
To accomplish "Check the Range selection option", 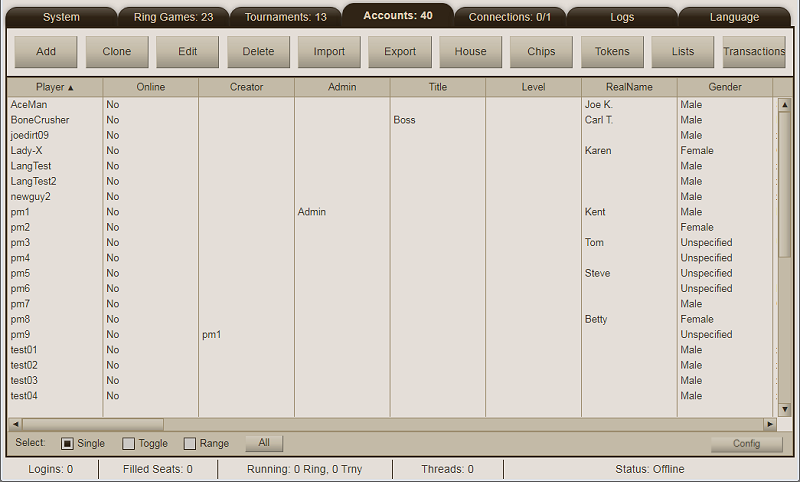I will tap(190, 444).
